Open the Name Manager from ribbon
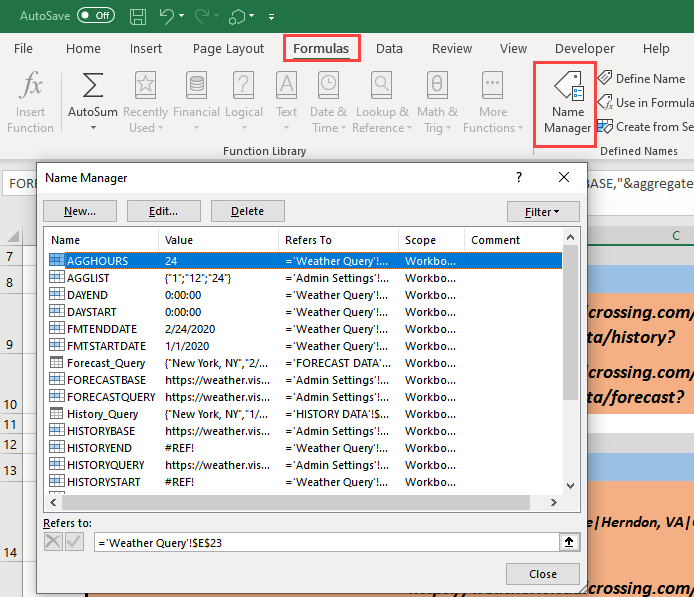Viewport: 694px width, 597px height. click(567, 105)
